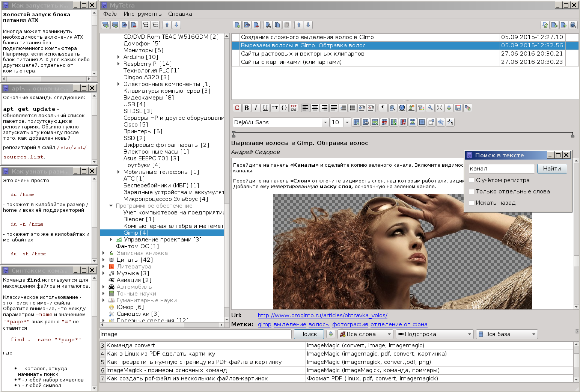Open the Справка menu
The image size is (580, 392).
[x=180, y=14]
